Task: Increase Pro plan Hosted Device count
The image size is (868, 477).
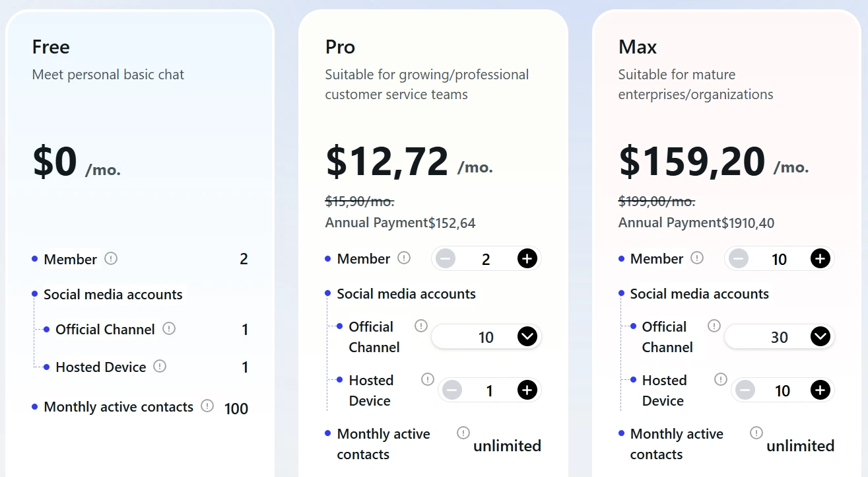Action: click(527, 390)
